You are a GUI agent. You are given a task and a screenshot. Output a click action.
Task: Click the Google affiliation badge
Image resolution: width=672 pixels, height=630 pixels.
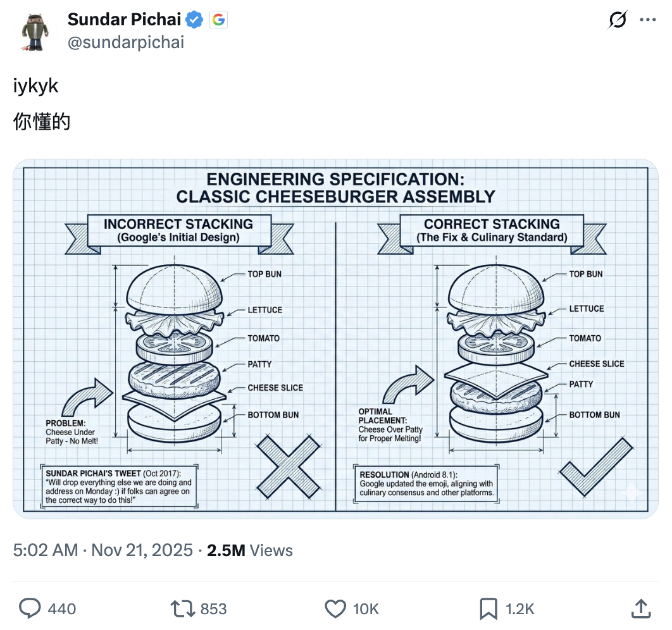click(218, 20)
